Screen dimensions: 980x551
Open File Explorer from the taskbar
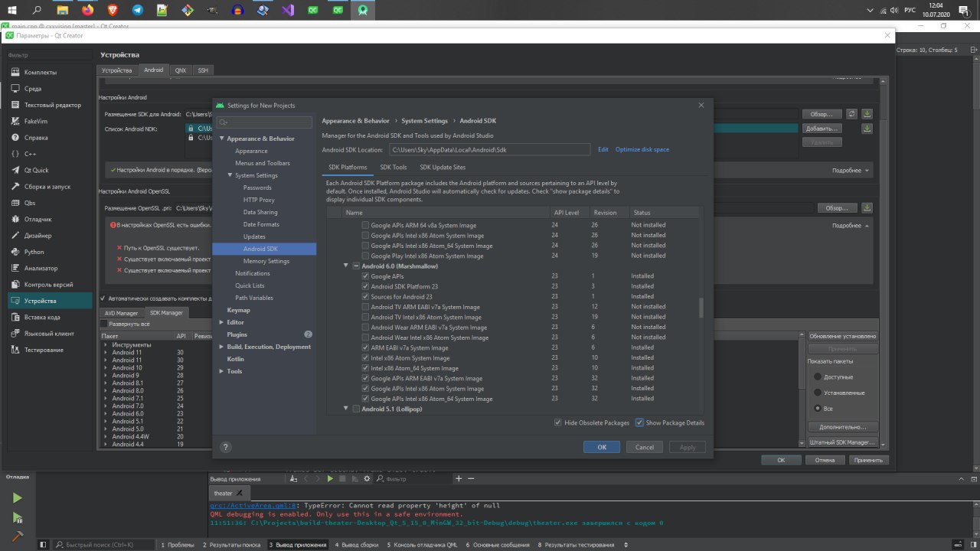pos(63,11)
